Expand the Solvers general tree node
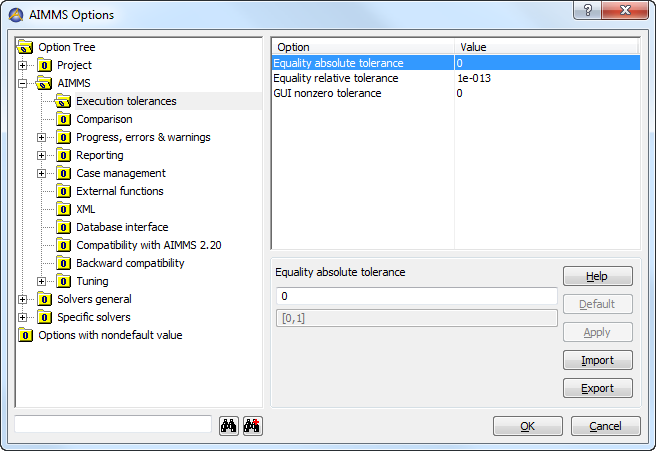 23,299
